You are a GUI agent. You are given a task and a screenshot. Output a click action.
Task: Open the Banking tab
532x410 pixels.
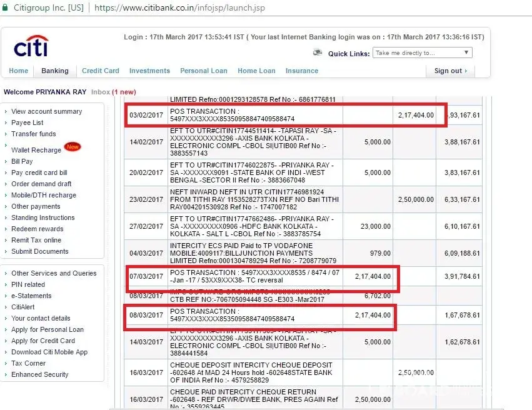pos(55,71)
